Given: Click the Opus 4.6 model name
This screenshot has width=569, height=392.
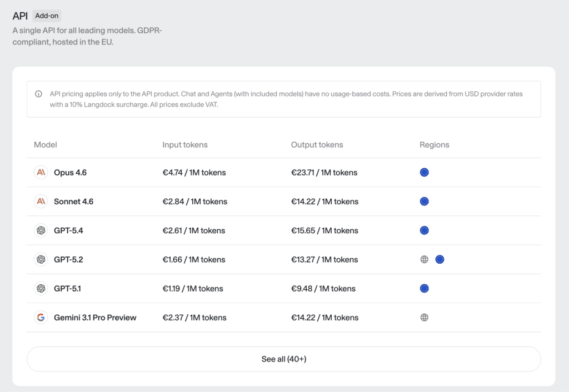Looking at the screenshot, I should [x=70, y=173].
